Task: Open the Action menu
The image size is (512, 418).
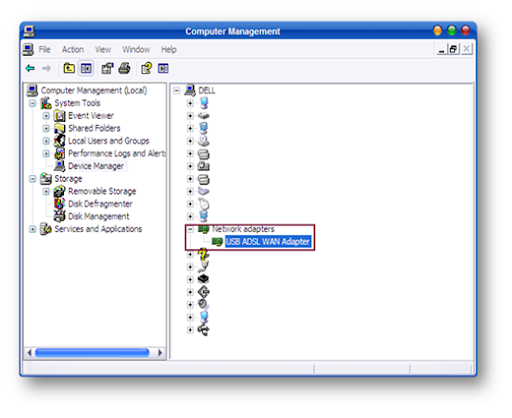Action: click(73, 50)
